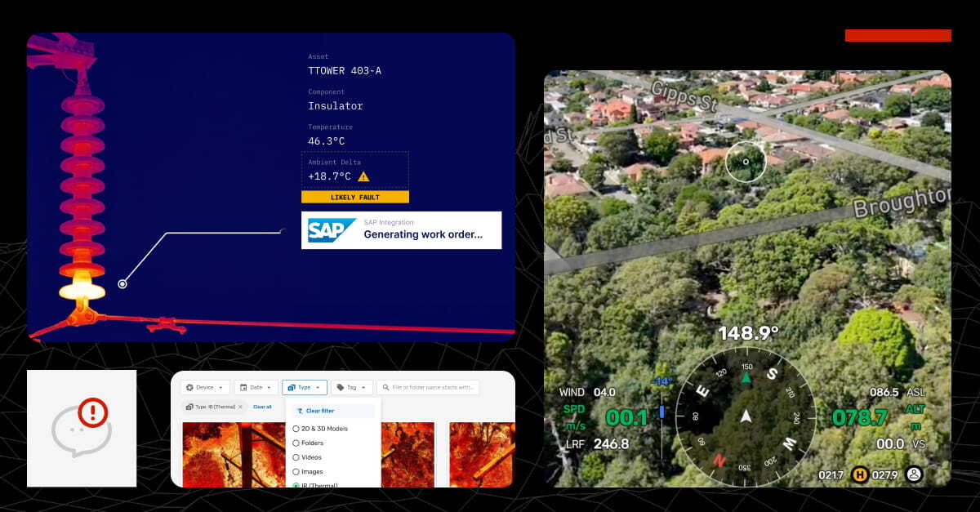The height and width of the screenshot is (512, 980).
Task: Click the 086.5 ASL reading
Action: [x=897, y=393]
